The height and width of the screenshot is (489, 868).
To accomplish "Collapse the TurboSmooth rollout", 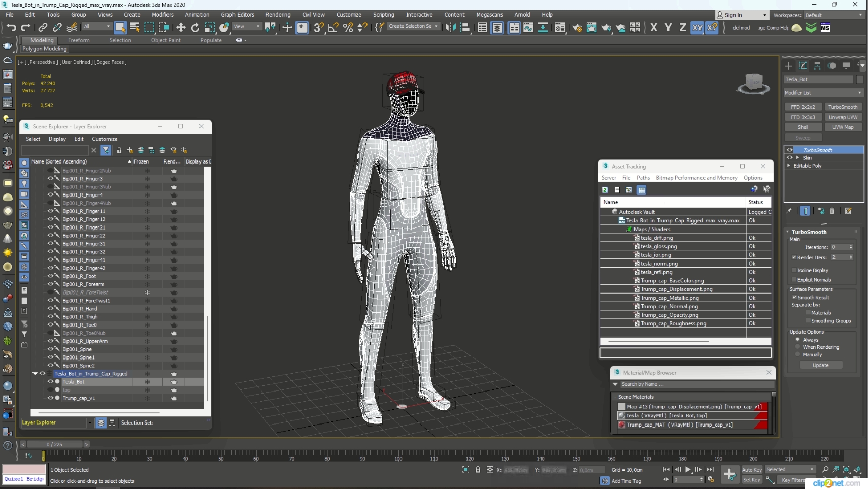I will [x=788, y=232].
